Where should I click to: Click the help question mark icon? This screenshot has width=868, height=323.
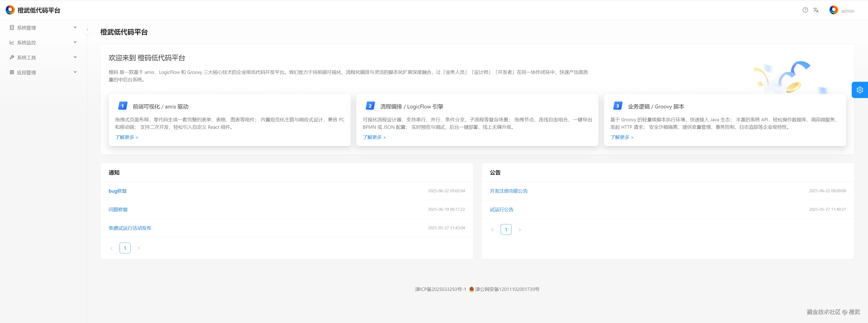(x=805, y=10)
